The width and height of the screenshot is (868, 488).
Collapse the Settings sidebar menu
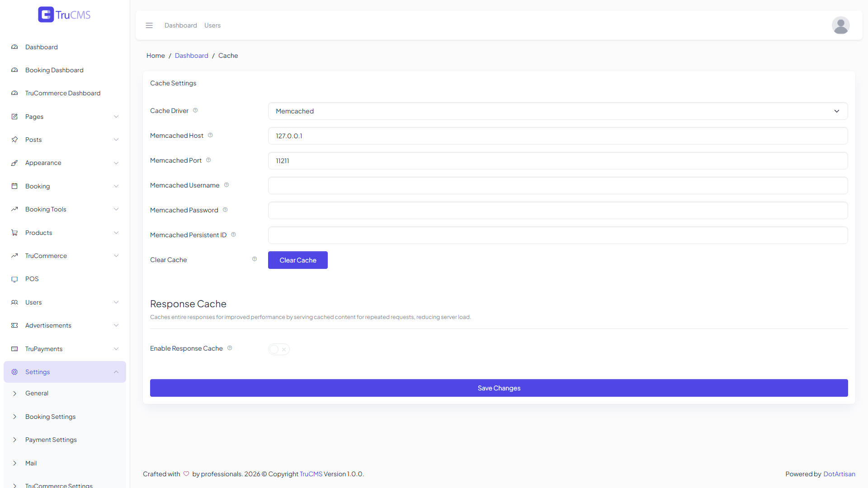(x=65, y=372)
